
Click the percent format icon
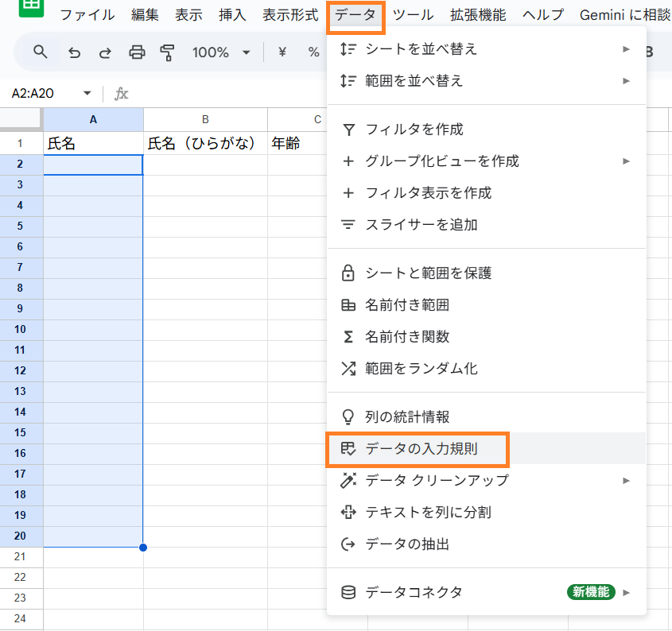[x=313, y=52]
